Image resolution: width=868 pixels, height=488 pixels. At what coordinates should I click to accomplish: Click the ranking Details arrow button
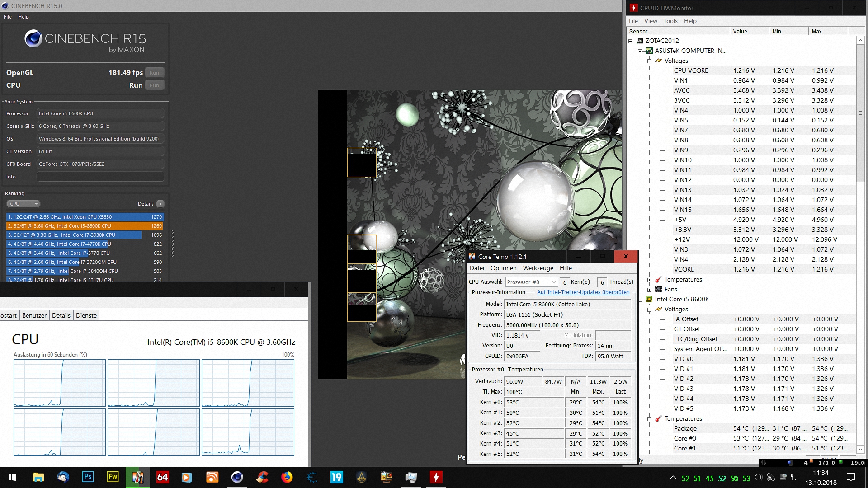(160, 204)
